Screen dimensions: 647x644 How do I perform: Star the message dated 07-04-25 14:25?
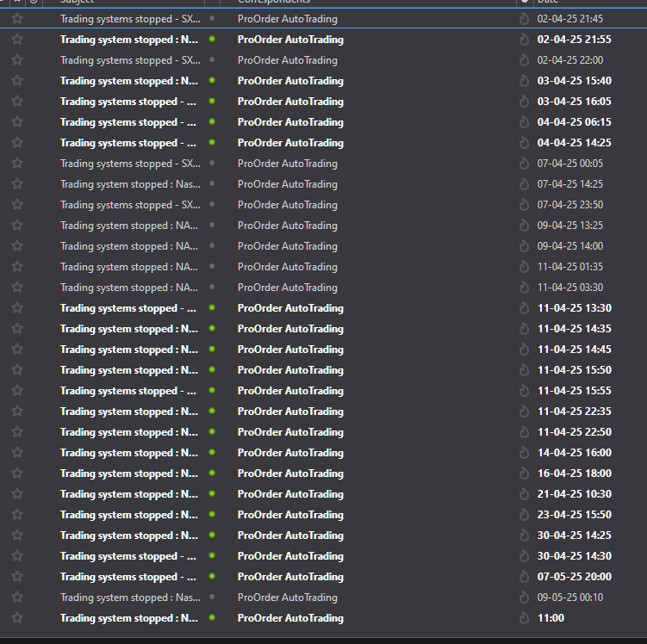pos(17,184)
